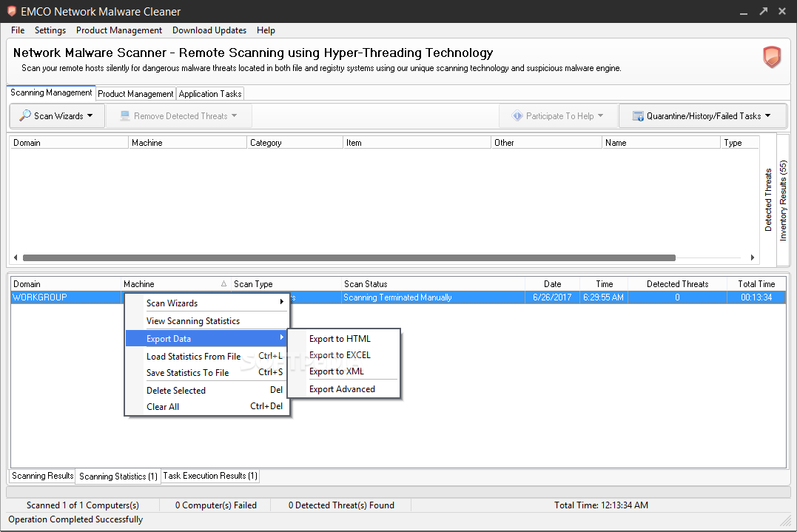Click horizontal scrollbar thumb in threats list
Viewport: 797px width, 532px height.
349,257
